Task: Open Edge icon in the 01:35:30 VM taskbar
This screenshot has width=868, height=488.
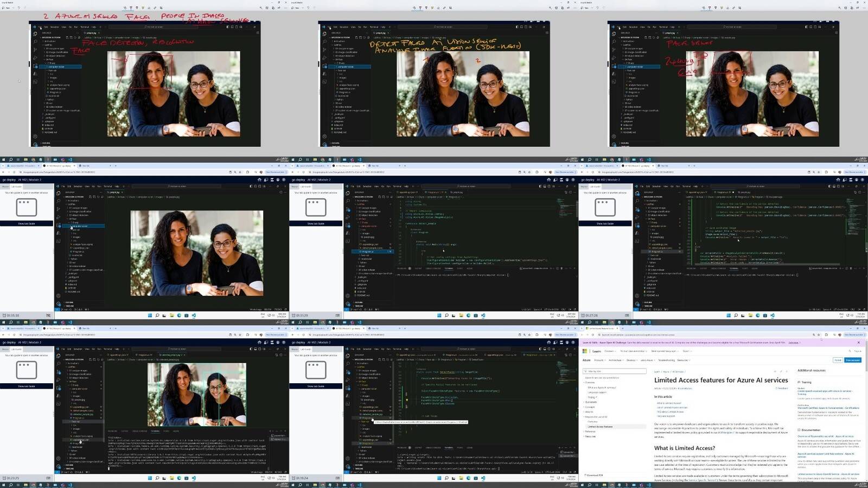Action: [179, 315]
